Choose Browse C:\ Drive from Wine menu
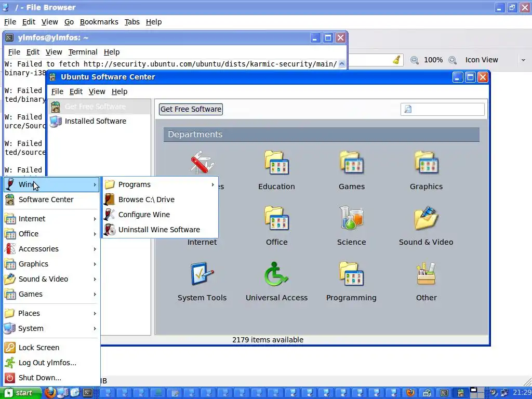The image size is (532, 399). point(160,199)
